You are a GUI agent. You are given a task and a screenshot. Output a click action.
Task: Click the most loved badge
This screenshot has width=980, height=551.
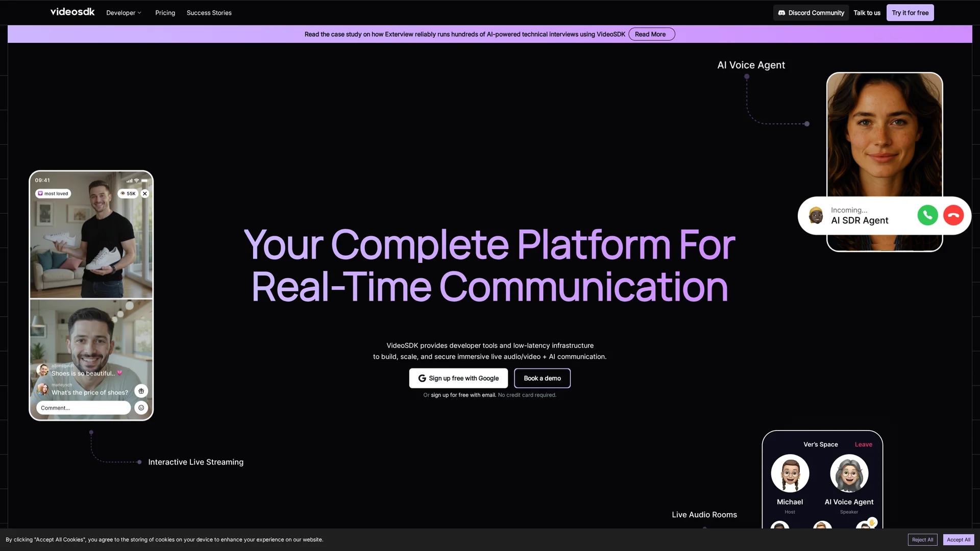click(x=53, y=194)
